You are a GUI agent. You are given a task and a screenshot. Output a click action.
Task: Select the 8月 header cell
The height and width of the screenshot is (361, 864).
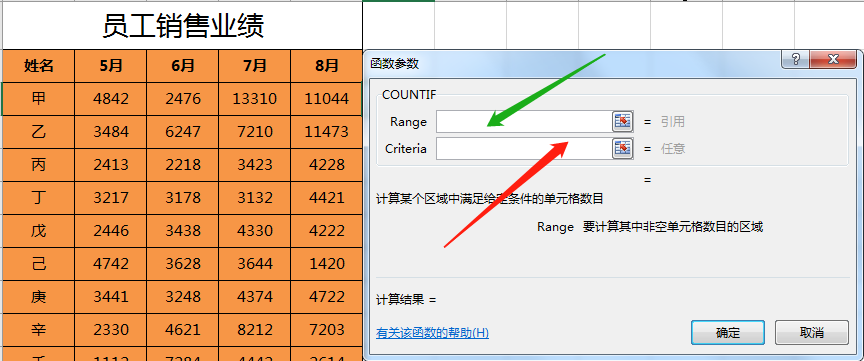coord(326,66)
